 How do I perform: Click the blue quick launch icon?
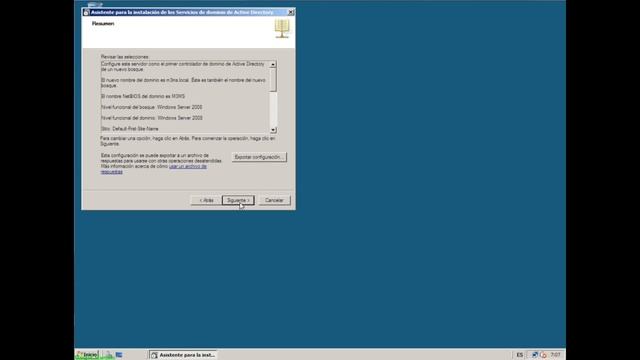point(119,355)
